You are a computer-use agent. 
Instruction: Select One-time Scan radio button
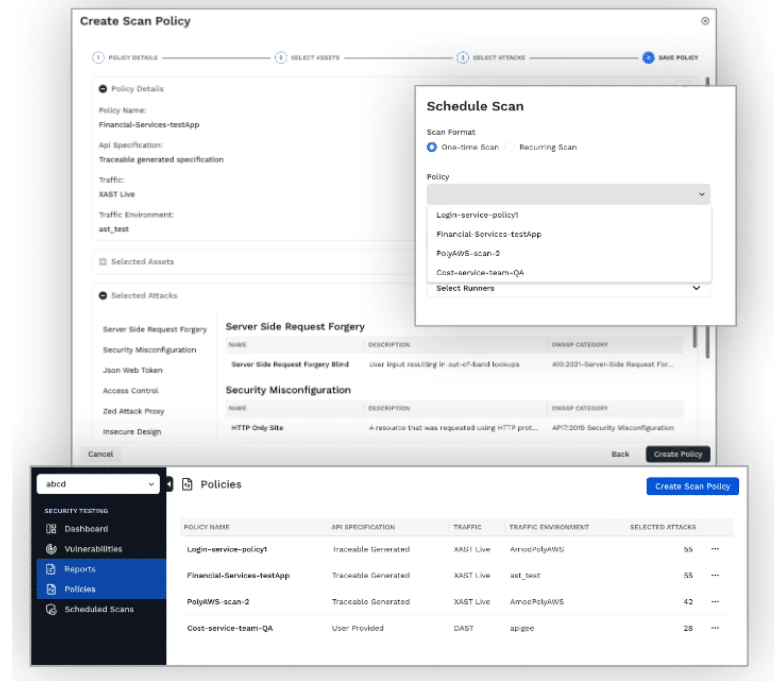pyautogui.click(x=432, y=147)
